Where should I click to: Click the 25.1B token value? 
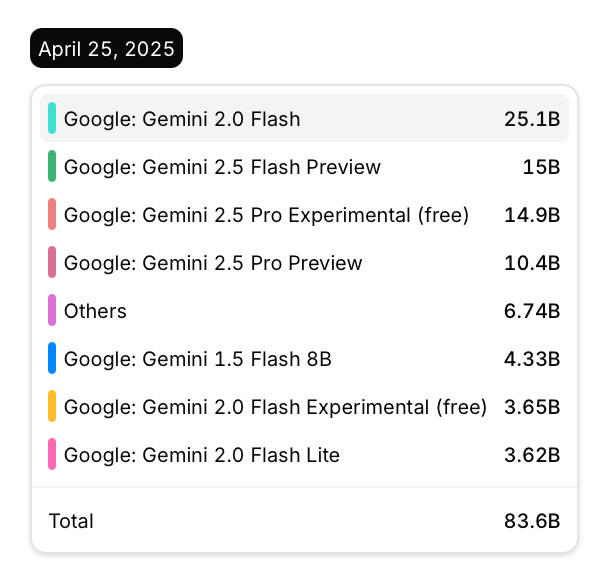click(532, 119)
